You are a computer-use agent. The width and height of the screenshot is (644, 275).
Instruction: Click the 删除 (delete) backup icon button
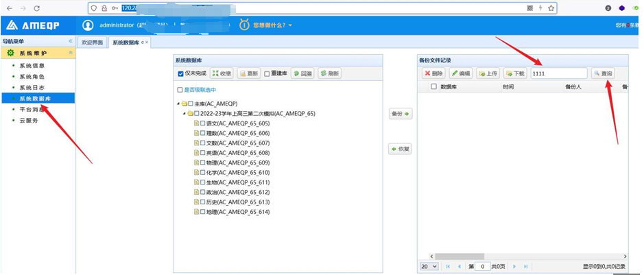pyautogui.click(x=433, y=73)
